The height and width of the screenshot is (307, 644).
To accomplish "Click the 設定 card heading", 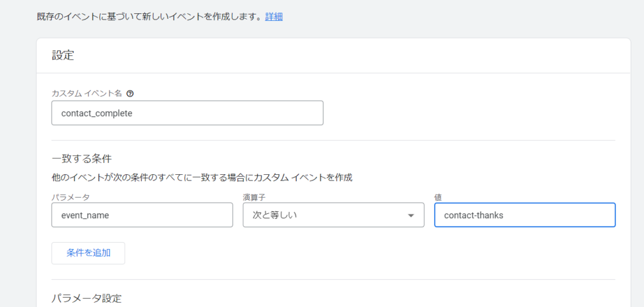I will point(63,55).
